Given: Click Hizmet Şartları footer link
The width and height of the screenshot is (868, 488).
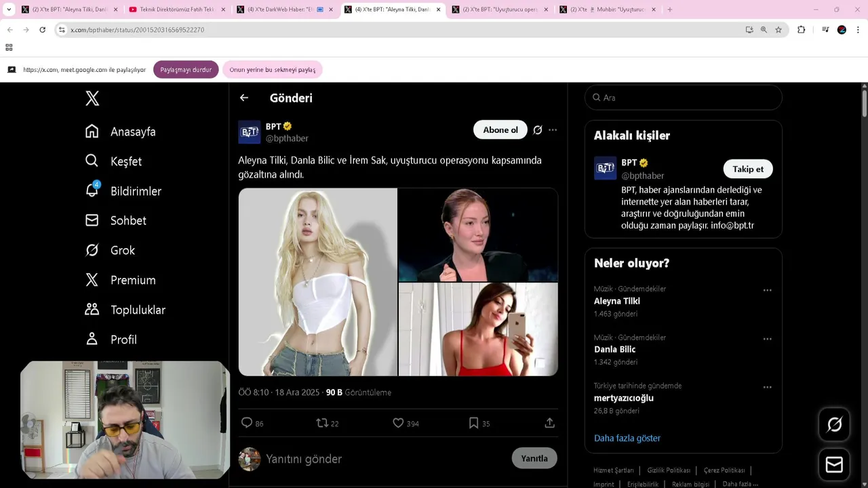Looking at the screenshot, I should coord(614,470).
